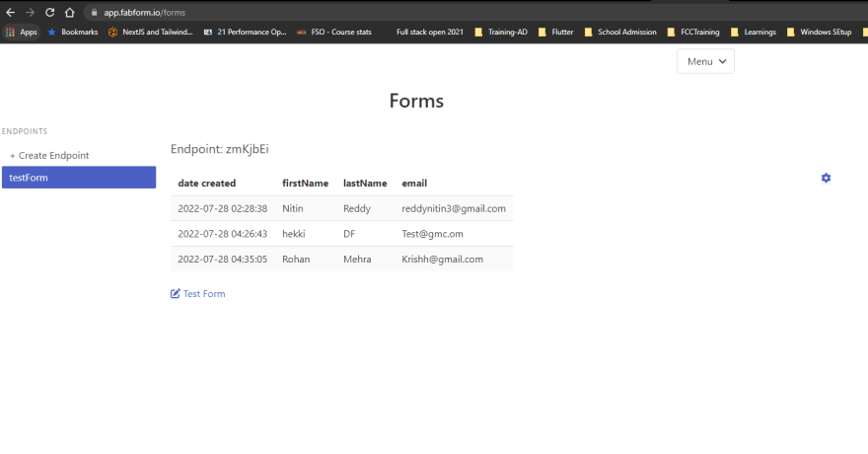This screenshot has height=454, width=868.
Task: Open the Learnings bookmark folder
Action: [754, 33]
